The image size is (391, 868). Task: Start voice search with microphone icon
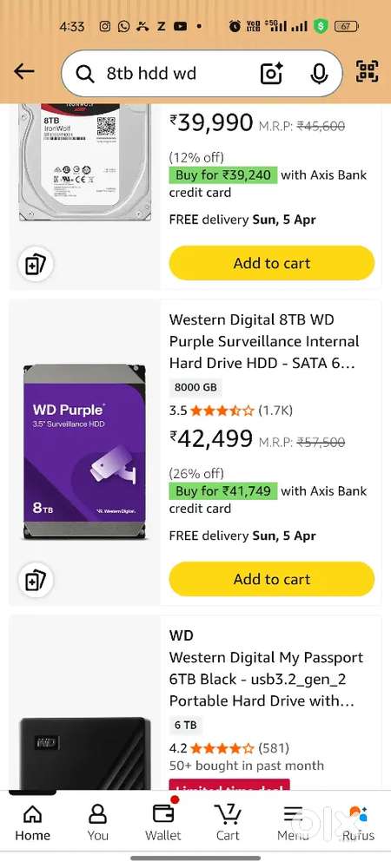click(x=319, y=74)
